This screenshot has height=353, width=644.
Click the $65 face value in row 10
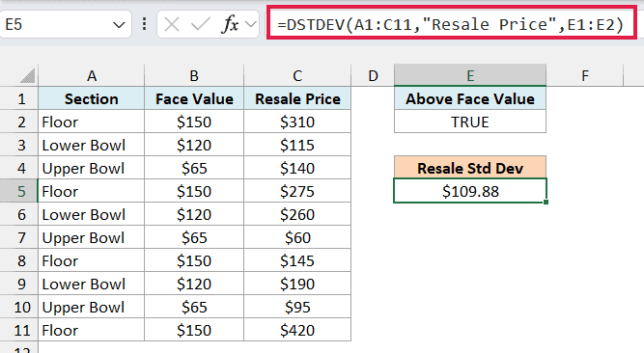coord(194,307)
